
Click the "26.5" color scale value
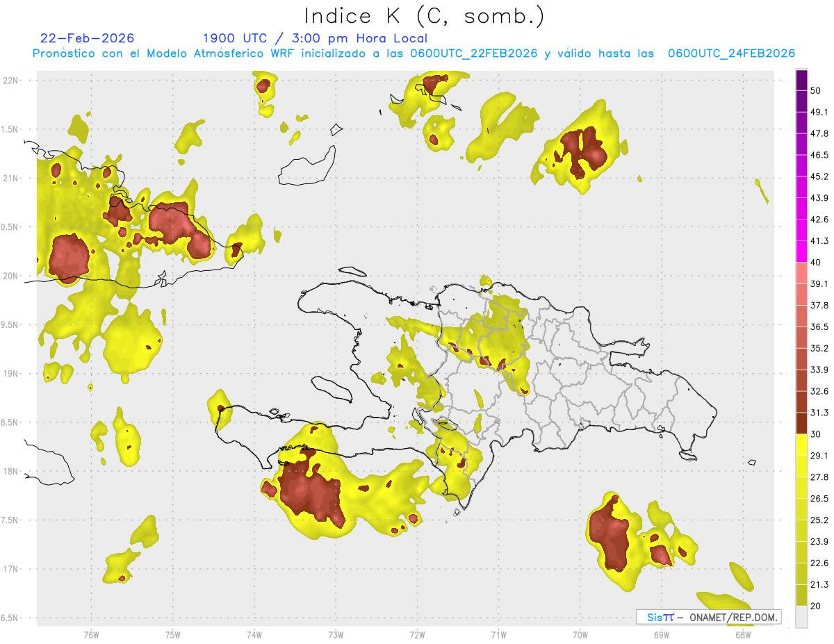819,499
